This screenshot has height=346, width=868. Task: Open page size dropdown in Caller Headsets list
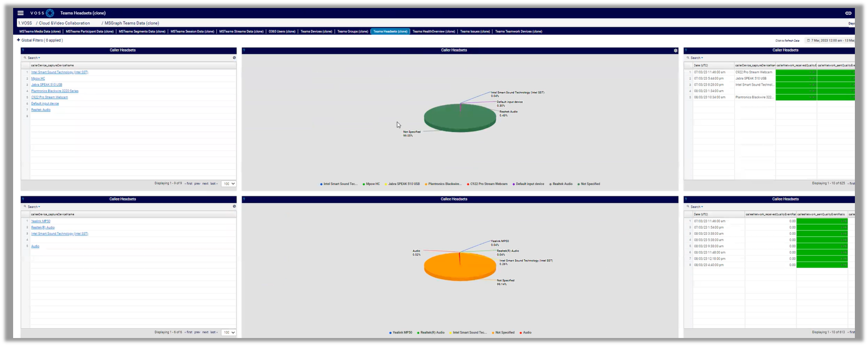point(229,184)
